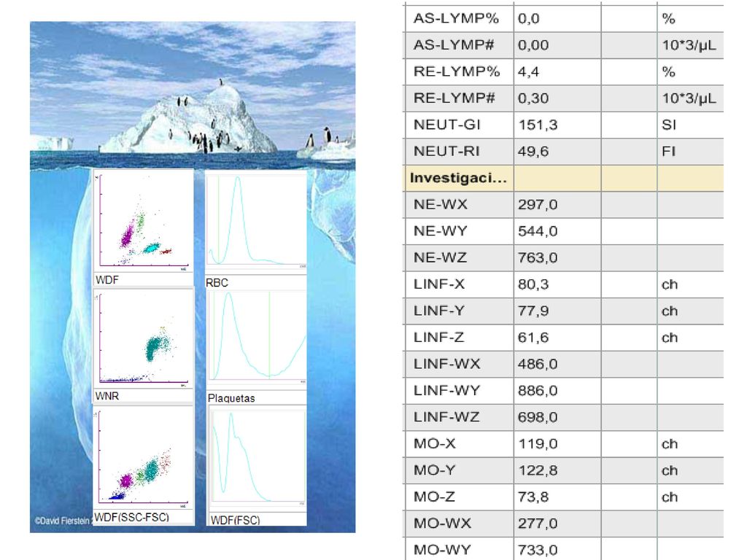Click the NE-WZ value 763,0
Viewport: 747px width, 560px height.
point(538,257)
